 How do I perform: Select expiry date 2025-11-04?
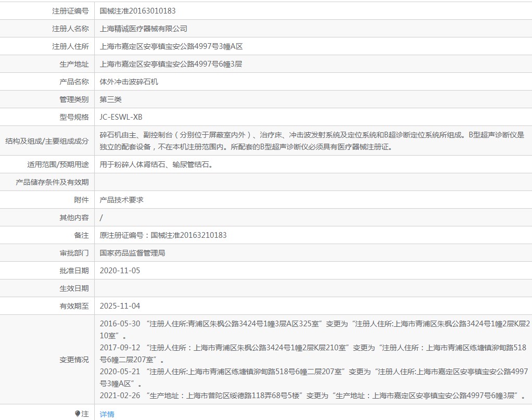[120, 306]
